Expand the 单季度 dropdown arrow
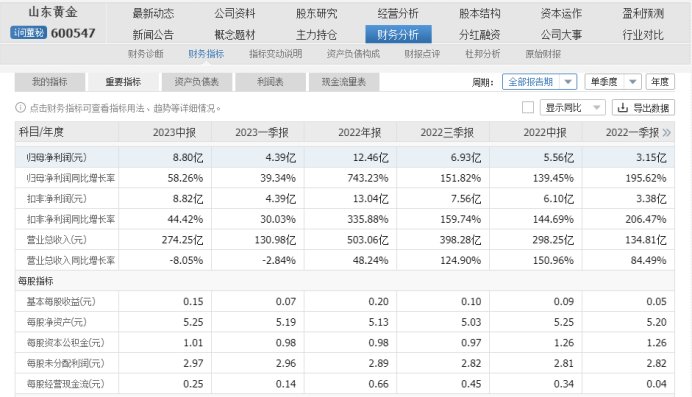This screenshot has height=397, width=692. 632,82
